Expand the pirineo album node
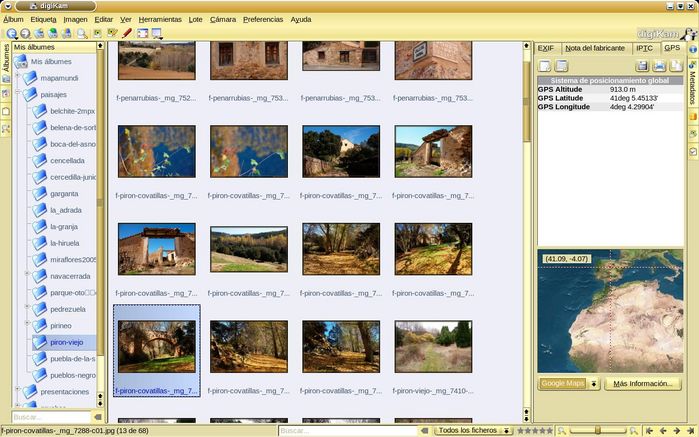The image size is (699, 437). 27,323
